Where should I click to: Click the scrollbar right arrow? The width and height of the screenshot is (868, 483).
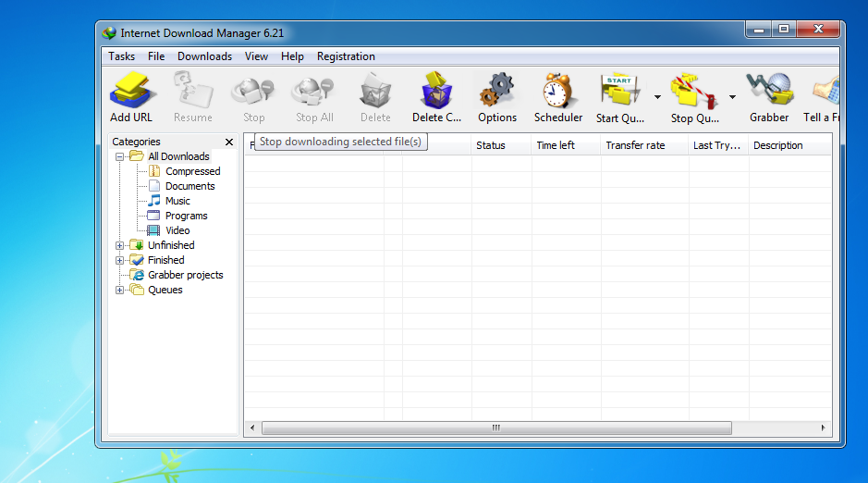[x=823, y=427]
